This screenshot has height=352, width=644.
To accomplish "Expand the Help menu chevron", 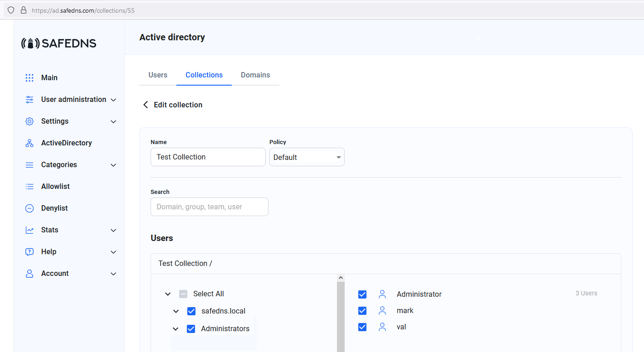I will 113,252.
